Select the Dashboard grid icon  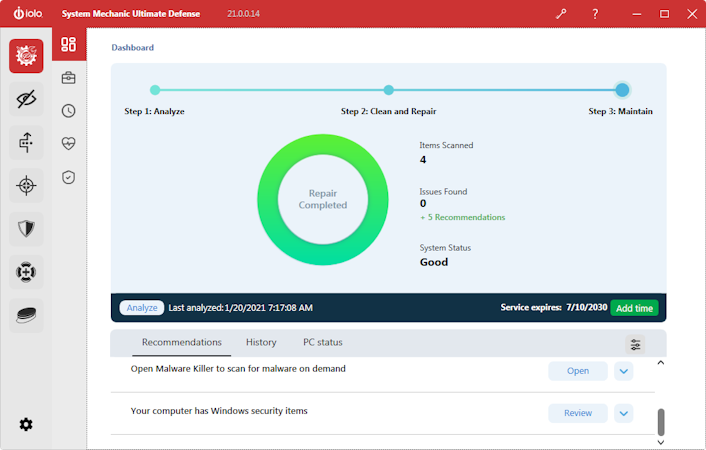(x=68, y=44)
